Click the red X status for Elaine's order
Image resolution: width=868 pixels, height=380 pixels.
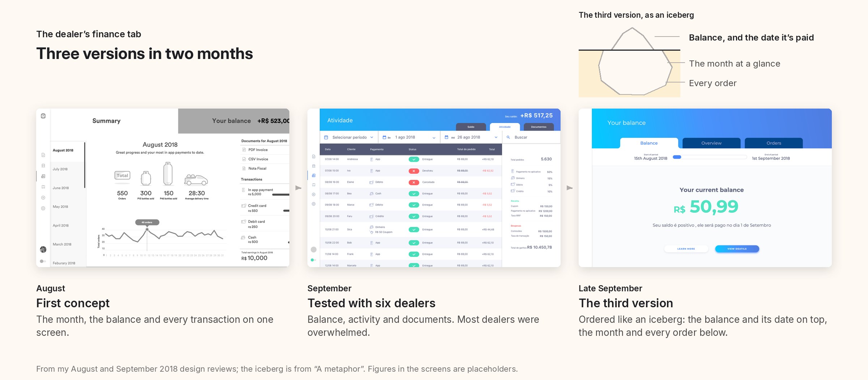point(414,182)
